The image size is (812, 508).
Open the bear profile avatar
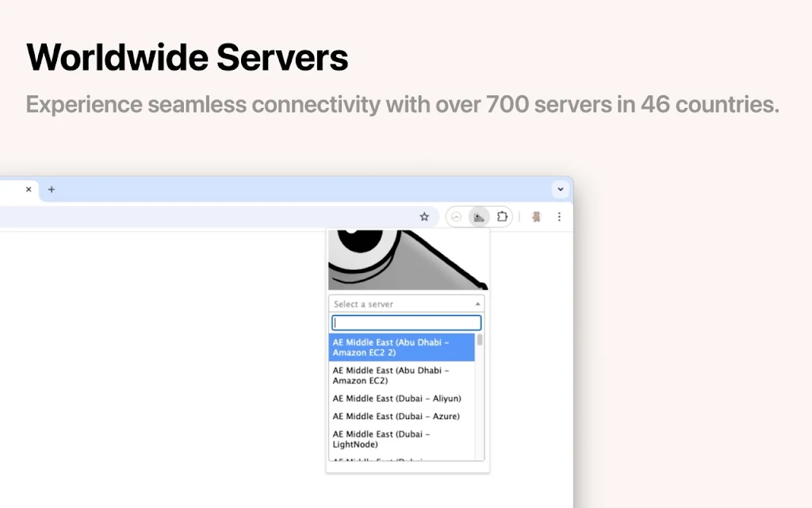[536, 217]
